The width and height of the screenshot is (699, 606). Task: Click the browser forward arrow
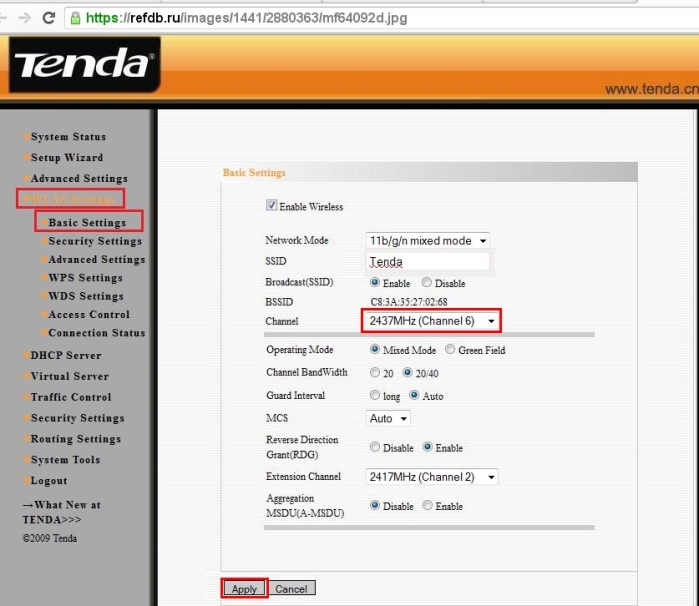25,18
